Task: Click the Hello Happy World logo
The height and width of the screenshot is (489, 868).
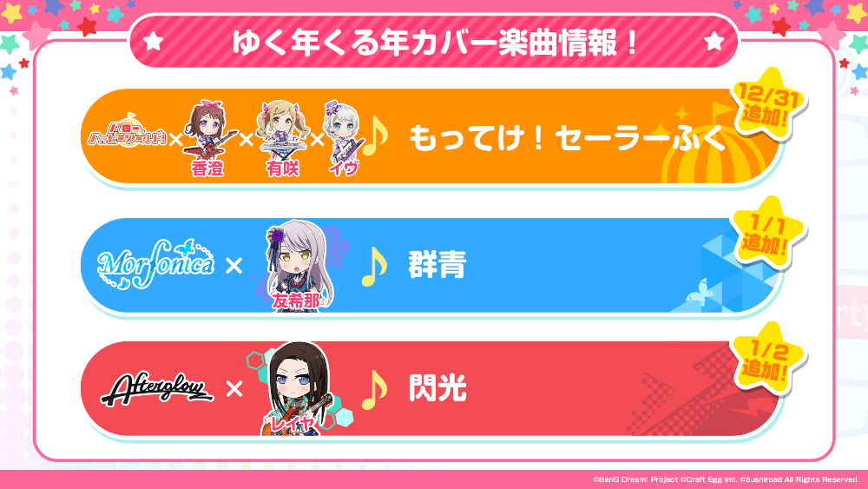Action: click(128, 131)
